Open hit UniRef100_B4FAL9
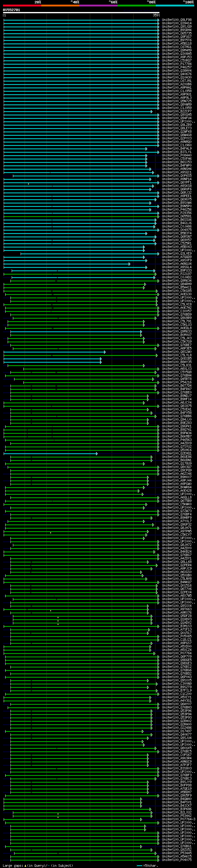 point(177,149)
